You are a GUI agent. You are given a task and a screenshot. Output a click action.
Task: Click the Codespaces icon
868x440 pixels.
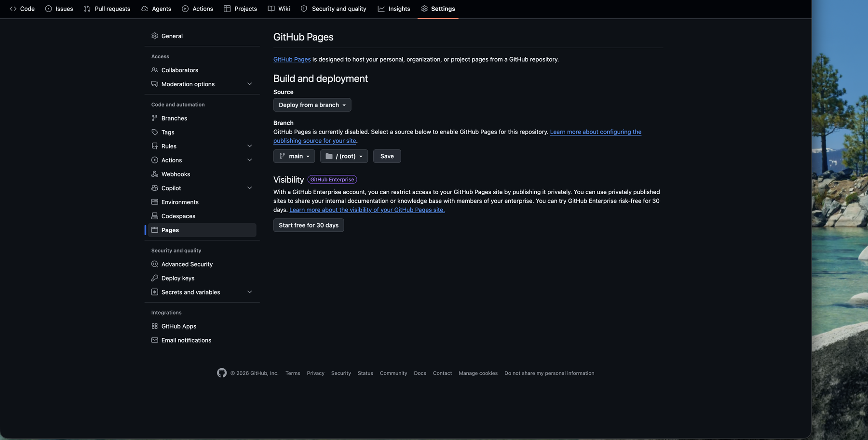155,216
